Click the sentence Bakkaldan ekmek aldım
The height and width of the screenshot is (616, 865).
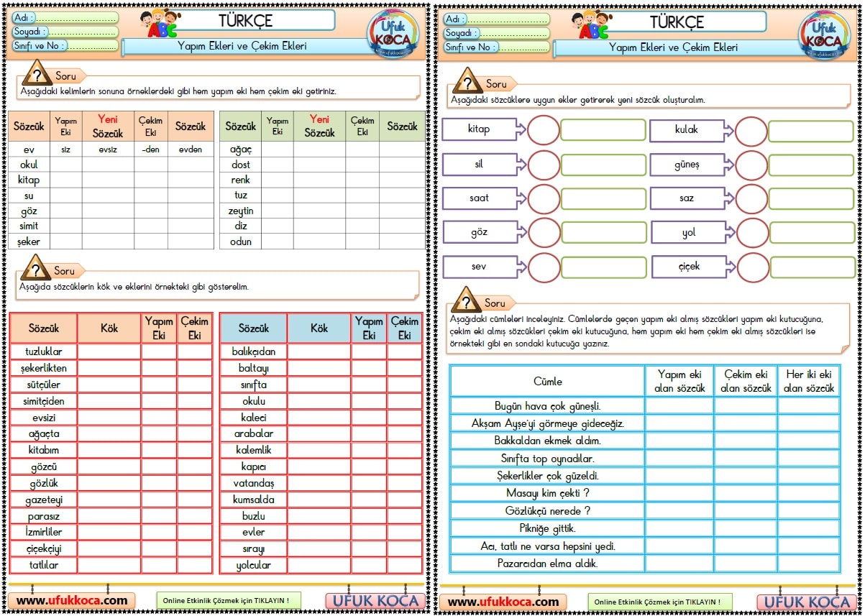coord(548,441)
